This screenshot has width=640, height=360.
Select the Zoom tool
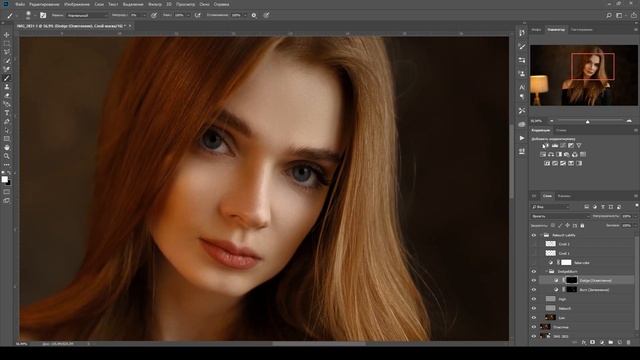pyautogui.click(x=7, y=156)
